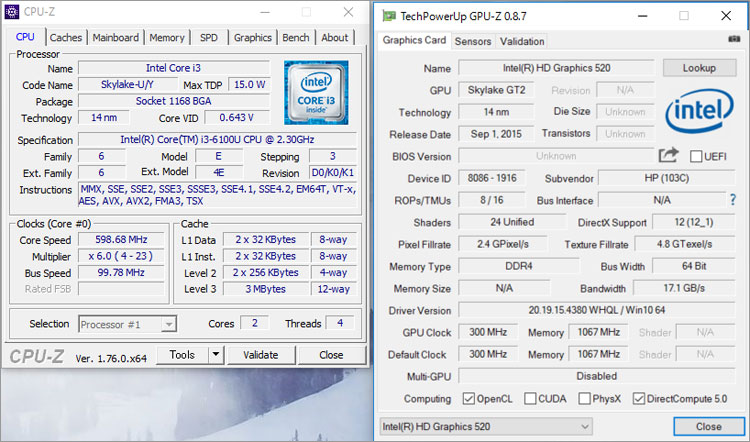750x442 pixels.
Task: Click the CPU-Z app icon in title bar
Action: pos(11,11)
